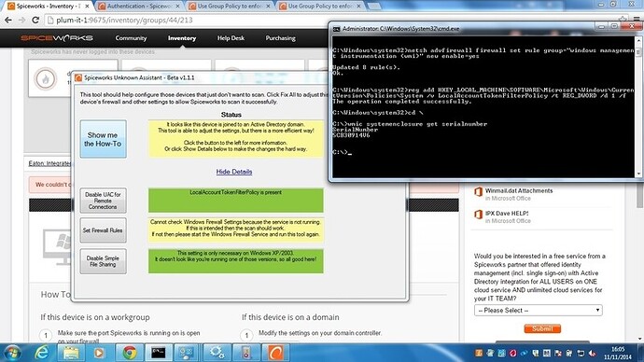This screenshot has width=644, height=362.
Task: Open the Winmail.dat Attachments link
Action: tap(519, 190)
